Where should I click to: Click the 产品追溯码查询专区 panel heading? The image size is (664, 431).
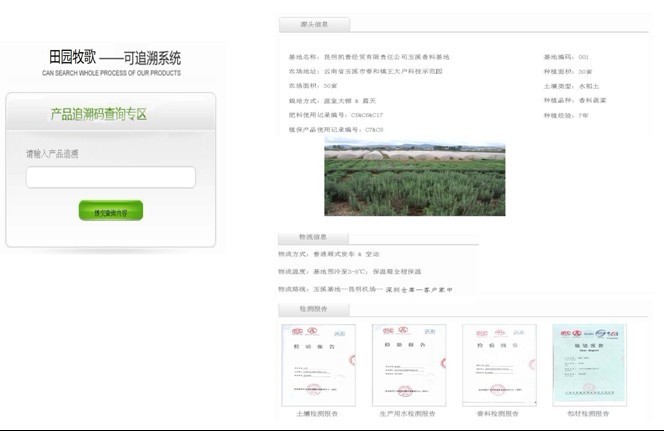[x=99, y=114]
